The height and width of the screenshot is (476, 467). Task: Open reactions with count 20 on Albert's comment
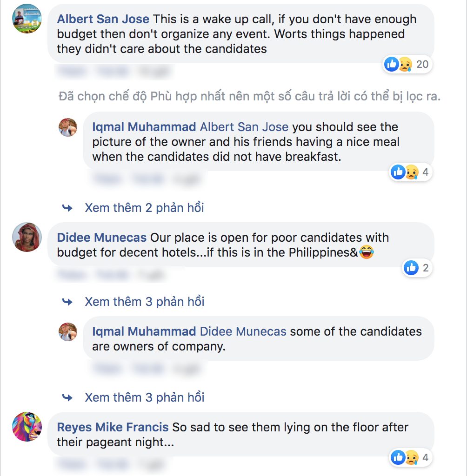[407, 64]
